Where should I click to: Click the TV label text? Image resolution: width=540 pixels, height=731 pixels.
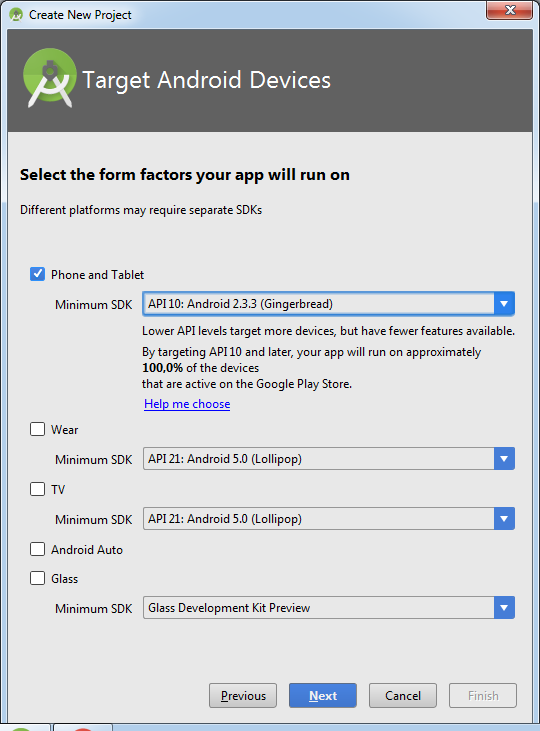[x=58, y=490]
